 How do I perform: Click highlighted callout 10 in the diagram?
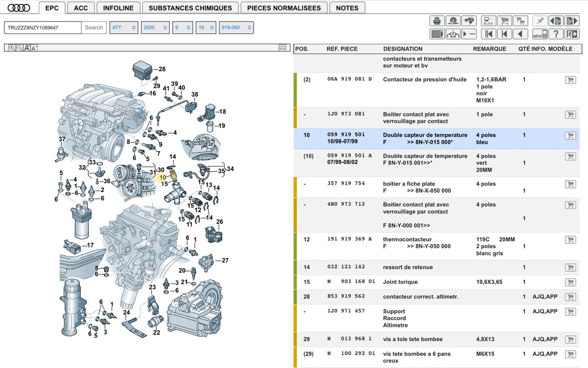pyautogui.click(x=163, y=177)
